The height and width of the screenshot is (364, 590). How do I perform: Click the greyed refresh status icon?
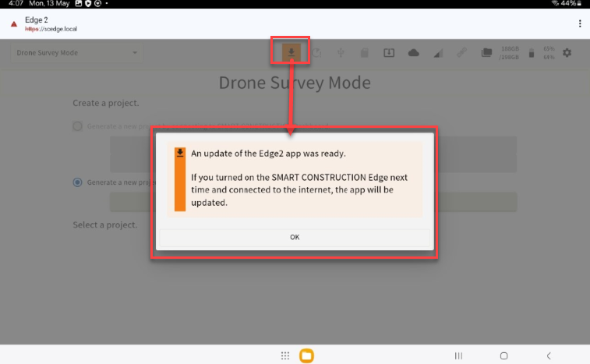[x=316, y=53]
